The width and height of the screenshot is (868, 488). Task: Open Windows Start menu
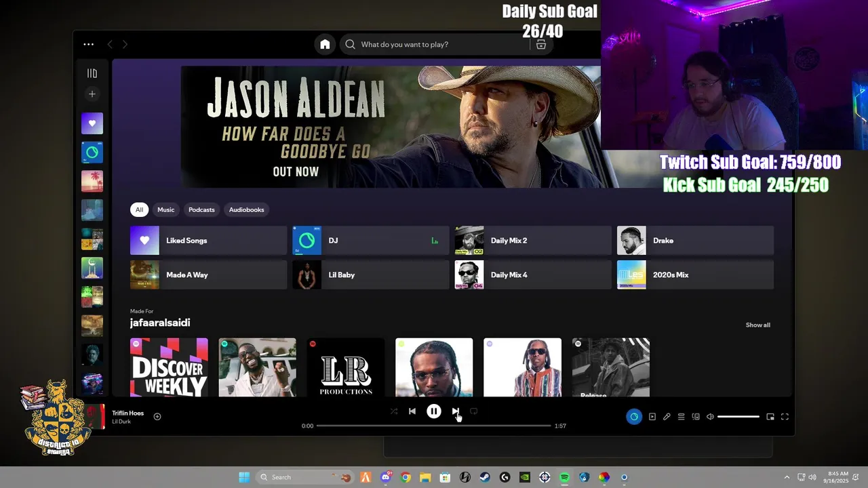point(244,477)
